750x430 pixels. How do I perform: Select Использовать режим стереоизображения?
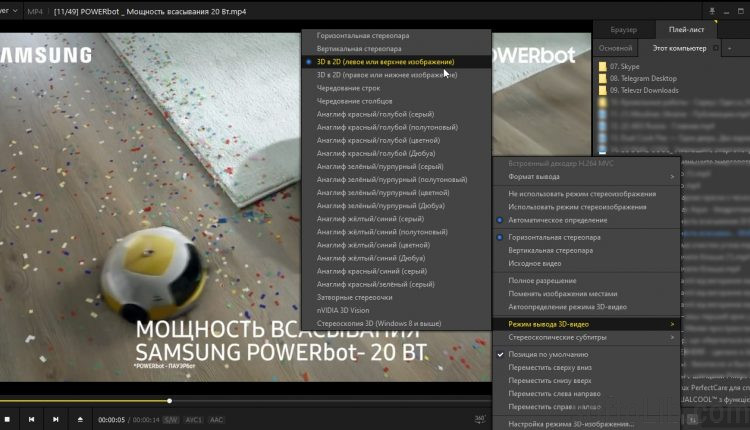pos(586,207)
